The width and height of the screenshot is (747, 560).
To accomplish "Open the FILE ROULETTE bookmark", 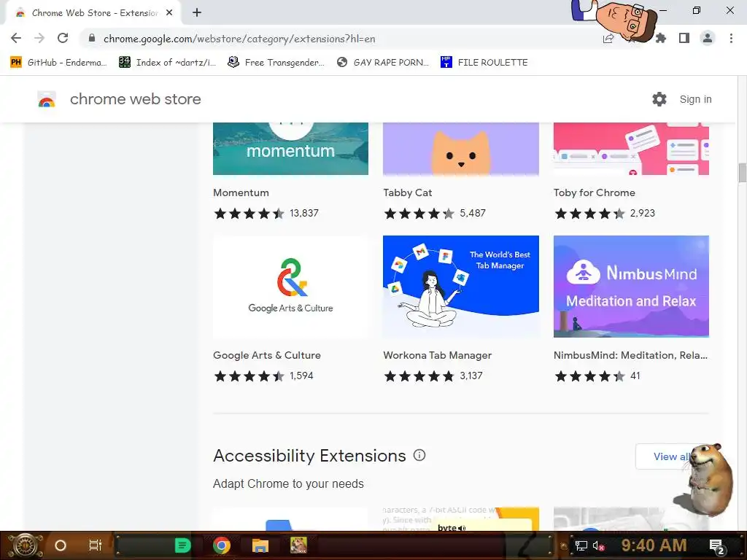I will [484, 63].
